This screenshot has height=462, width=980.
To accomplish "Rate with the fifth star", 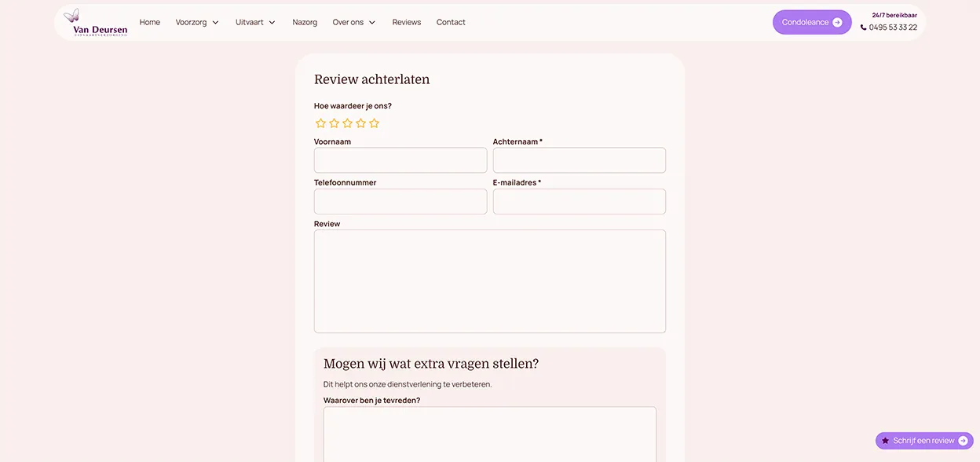I will coord(374,123).
